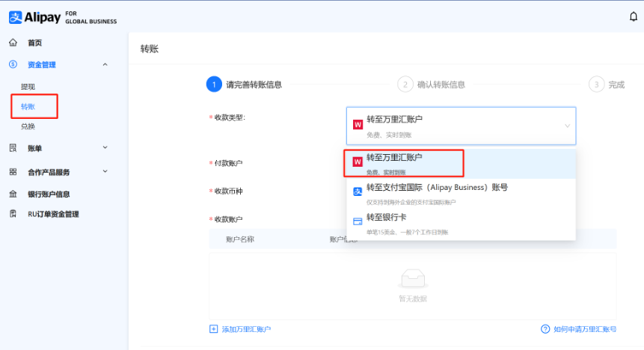Click 如何申请万里汇账号 help link
644x350 pixels.
coord(585,329)
